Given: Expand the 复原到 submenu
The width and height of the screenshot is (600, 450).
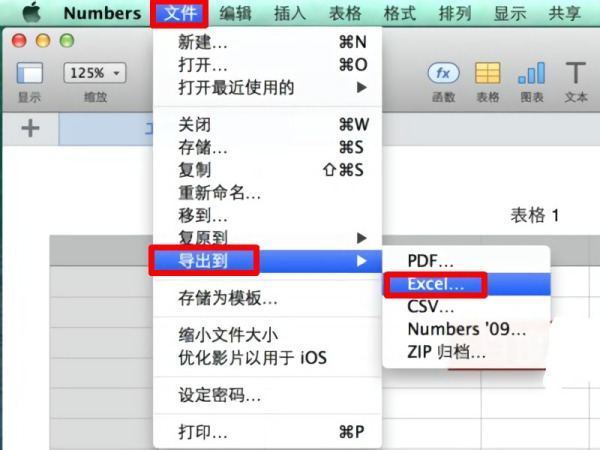Looking at the screenshot, I should 267,238.
